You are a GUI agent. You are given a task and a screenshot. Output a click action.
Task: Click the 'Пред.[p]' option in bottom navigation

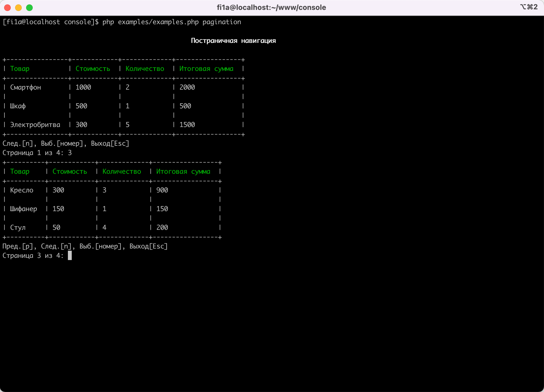pyautogui.click(x=18, y=246)
